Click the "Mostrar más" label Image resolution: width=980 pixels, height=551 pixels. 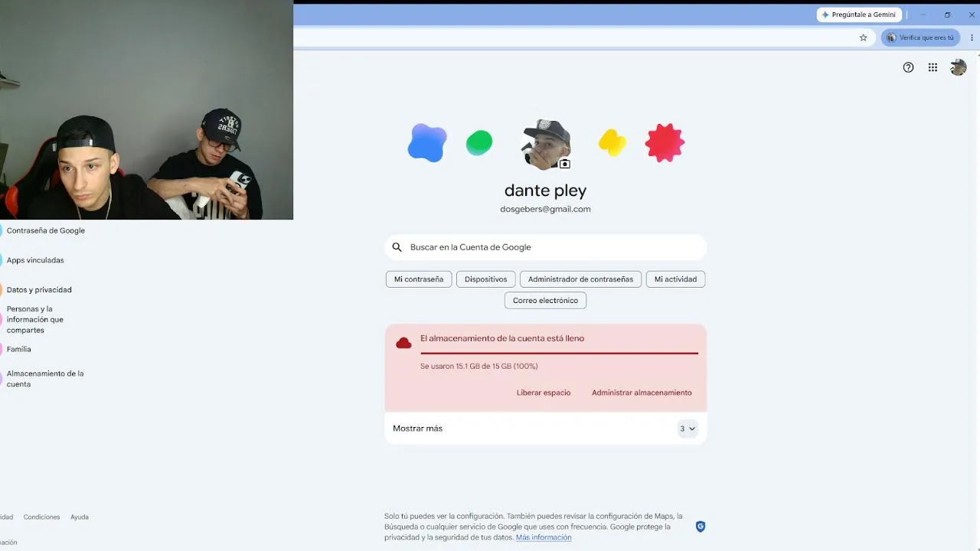[x=417, y=429]
